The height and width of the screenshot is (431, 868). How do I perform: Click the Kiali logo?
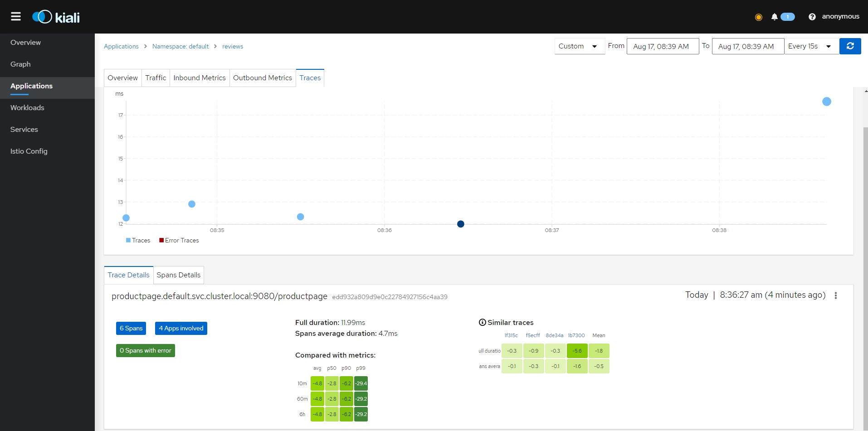tap(56, 17)
